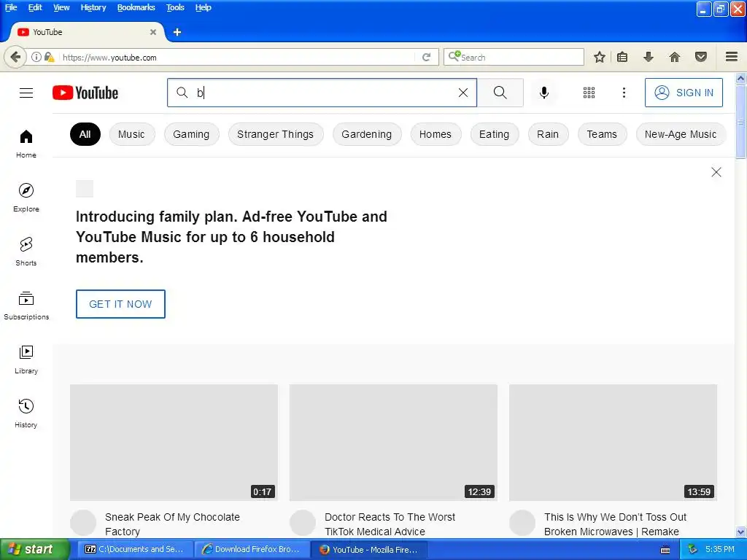
Task: Click the YouTube logo
Action: tap(85, 93)
